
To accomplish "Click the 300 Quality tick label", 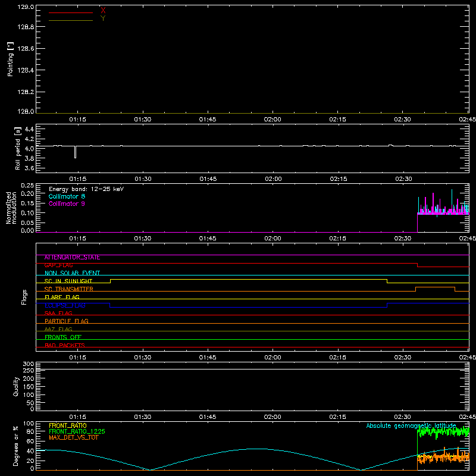I will 29,364.
